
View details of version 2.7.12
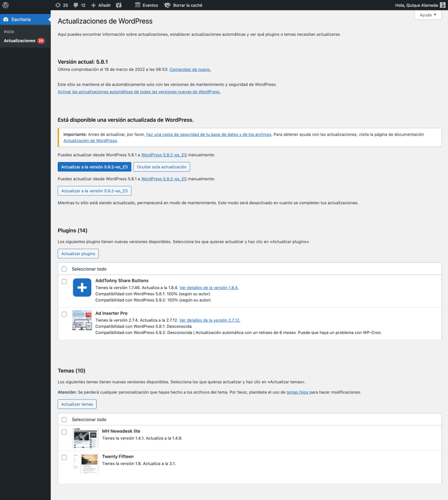pyautogui.click(x=209, y=320)
